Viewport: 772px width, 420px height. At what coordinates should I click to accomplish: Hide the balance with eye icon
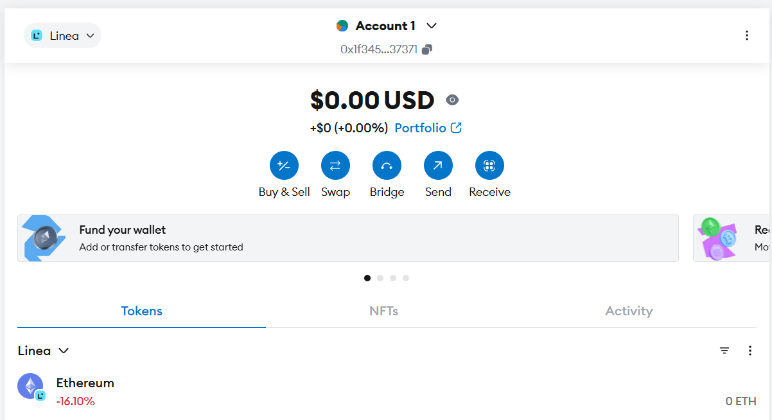452,100
